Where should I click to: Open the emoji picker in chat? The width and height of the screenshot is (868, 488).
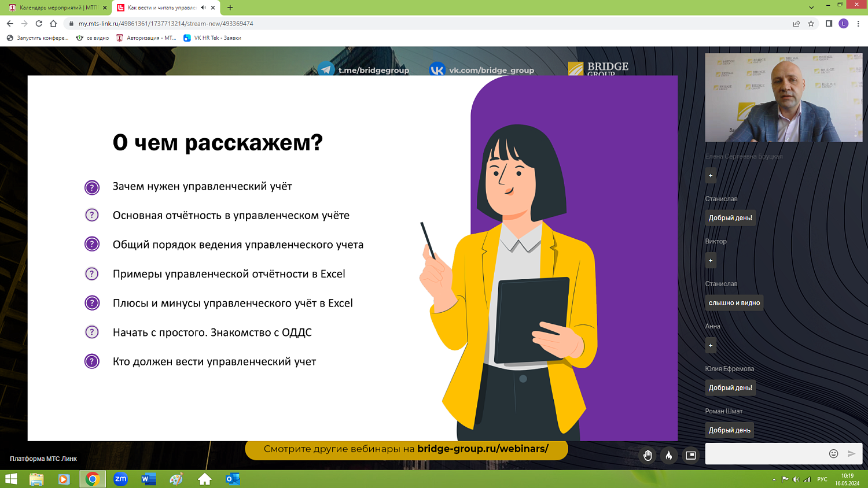pyautogui.click(x=833, y=454)
